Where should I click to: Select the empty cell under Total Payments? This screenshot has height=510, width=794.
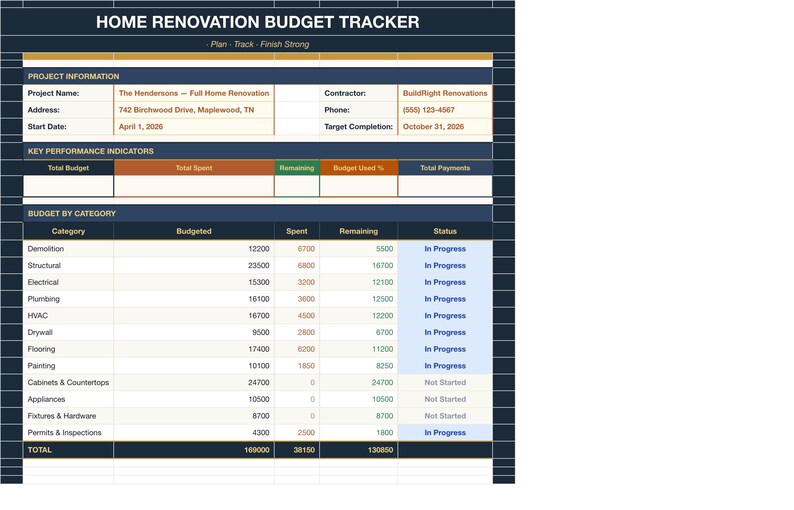[445, 186]
